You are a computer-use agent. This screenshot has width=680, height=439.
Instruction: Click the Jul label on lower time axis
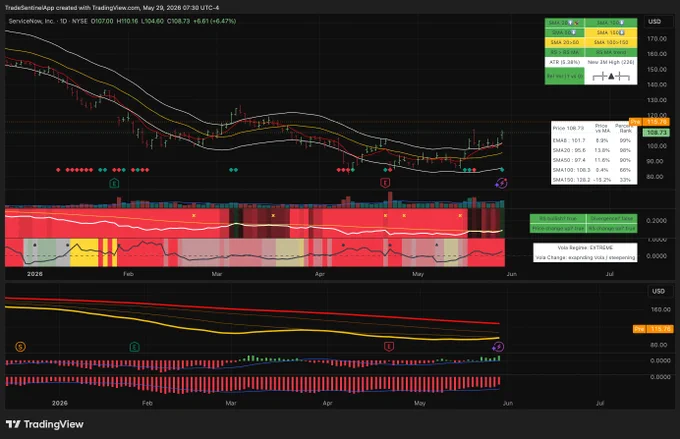click(x=600, y=403)
